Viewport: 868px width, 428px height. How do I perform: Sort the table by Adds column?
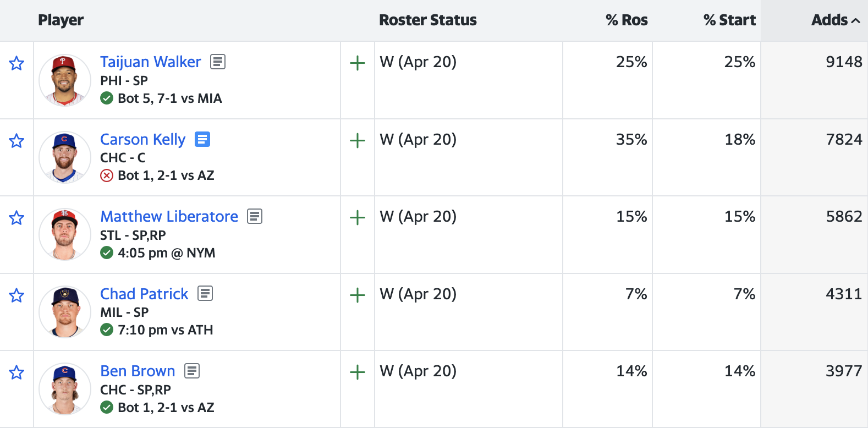pyautogui.click(x=836, y=20)
